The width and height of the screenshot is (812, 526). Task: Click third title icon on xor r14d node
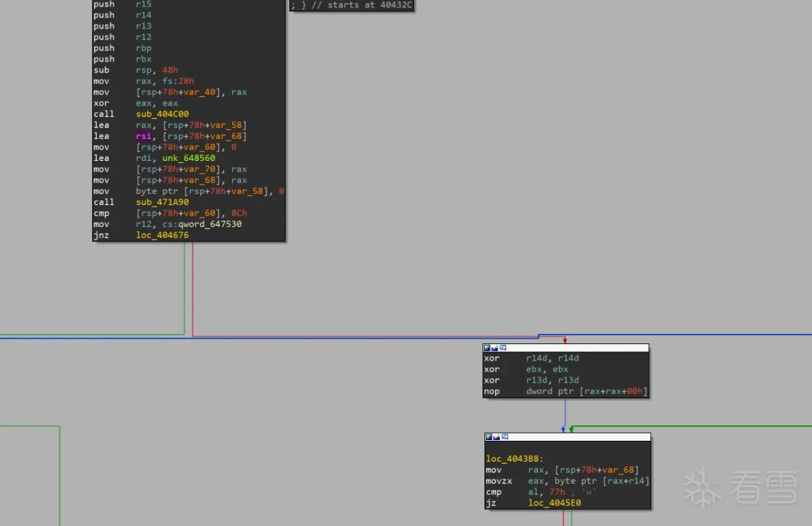[503, 348]
